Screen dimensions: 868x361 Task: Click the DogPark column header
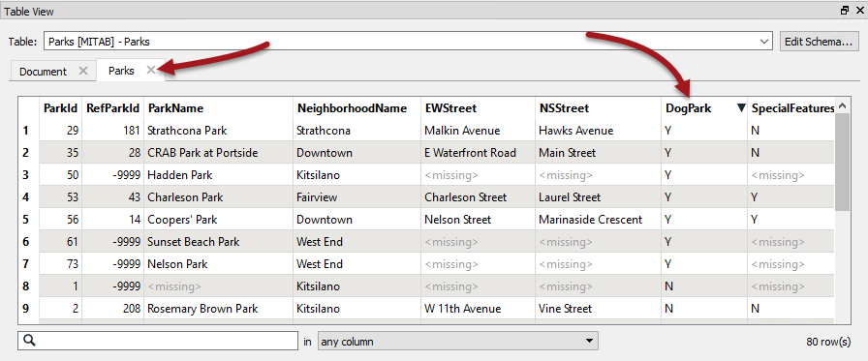click(x=704, y=108)
